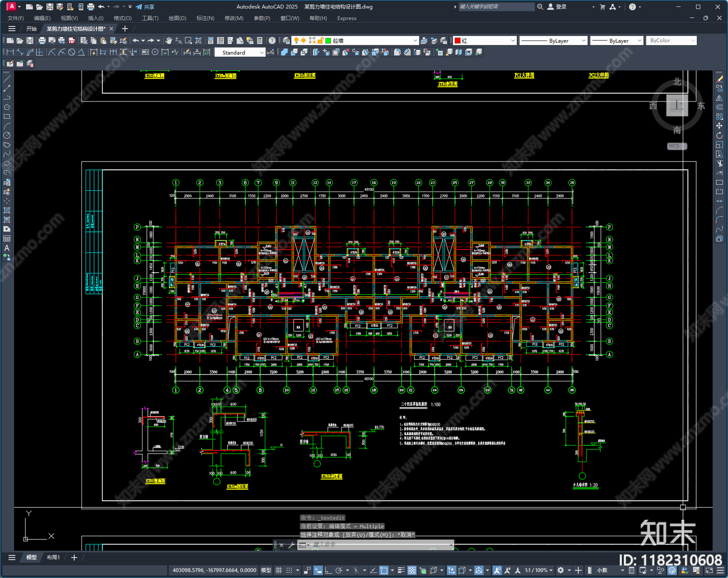Open the plot preview icon

(x=52, y=41)
